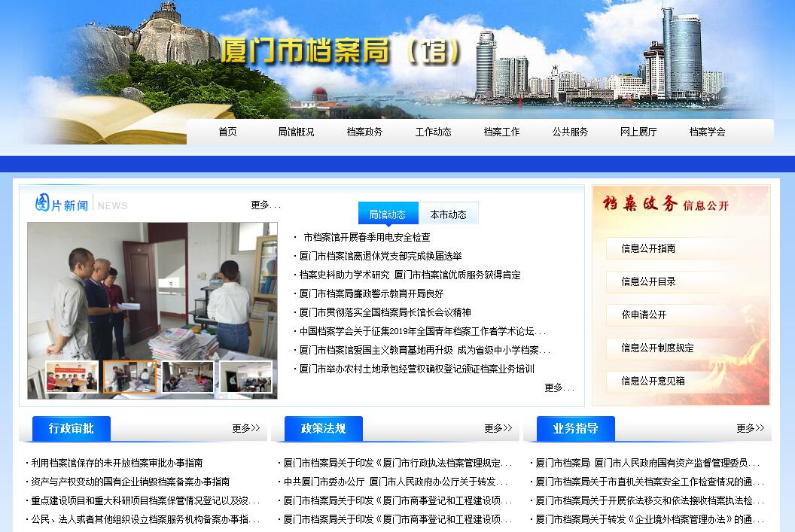
Task: Expand 更多 beside the 政策法规 heading
Action: pyautogui.click(x=498, y=428)
